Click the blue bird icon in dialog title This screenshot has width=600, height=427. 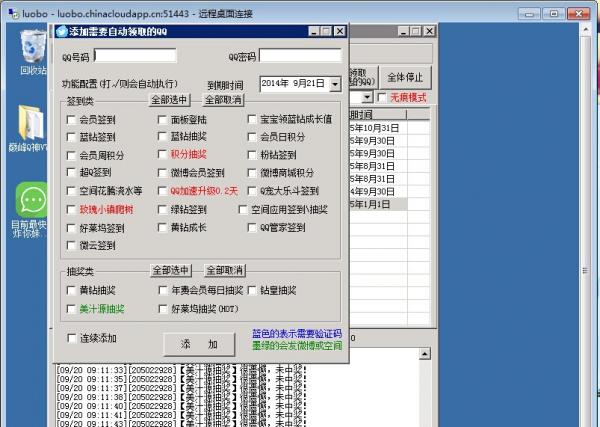[62, 31]
